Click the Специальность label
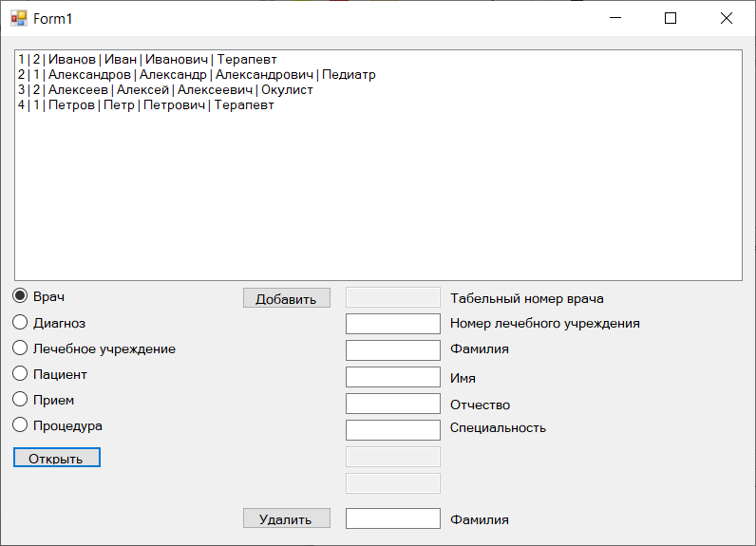The width and height of the screenshot is (756, 546). pos(498,428)
